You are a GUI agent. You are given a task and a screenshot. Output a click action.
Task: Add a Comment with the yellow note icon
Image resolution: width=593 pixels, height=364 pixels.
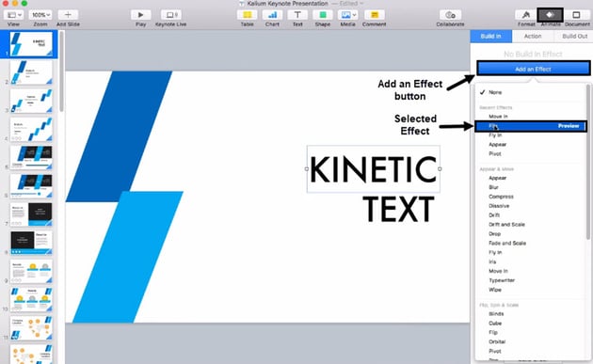tap(374, 15)
